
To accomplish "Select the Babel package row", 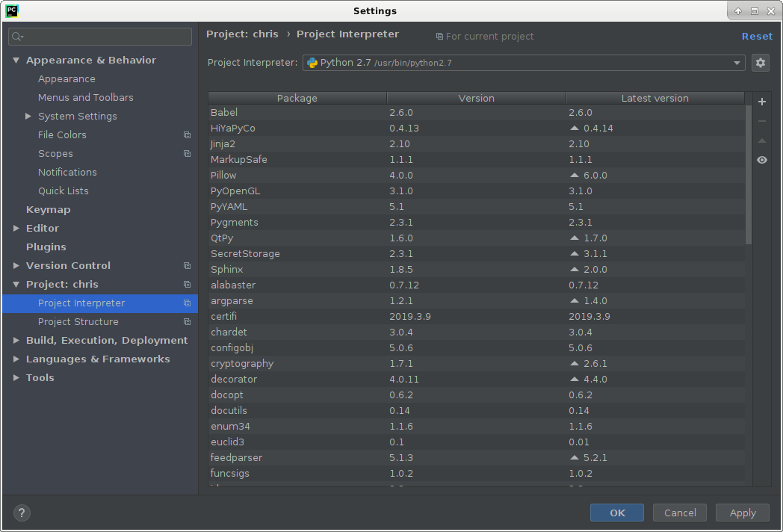I will [x=477, y=112].
